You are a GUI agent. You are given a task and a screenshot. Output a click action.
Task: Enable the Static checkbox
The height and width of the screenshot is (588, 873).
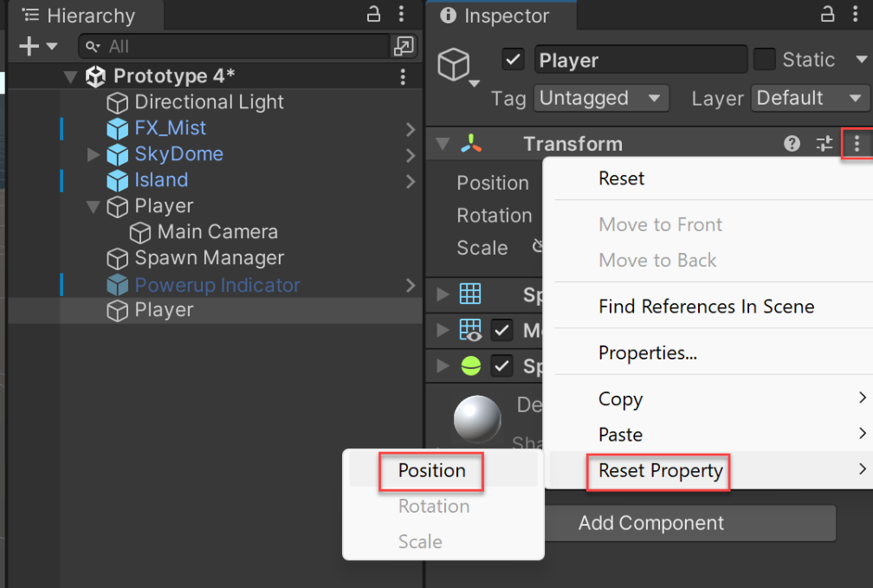pyautogui.click(x=764, y=60)
